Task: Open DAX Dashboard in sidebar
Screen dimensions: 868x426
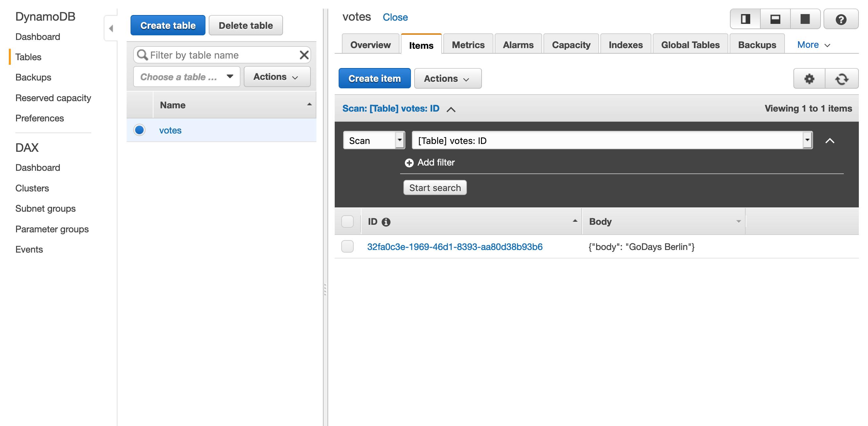Action: (38, 168)
